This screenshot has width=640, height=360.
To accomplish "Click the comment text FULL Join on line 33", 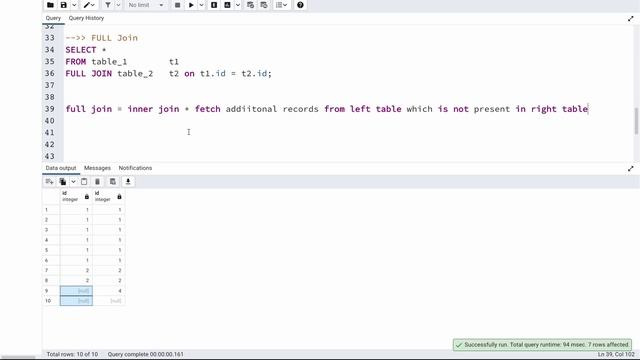I will [x=114, y=38].
